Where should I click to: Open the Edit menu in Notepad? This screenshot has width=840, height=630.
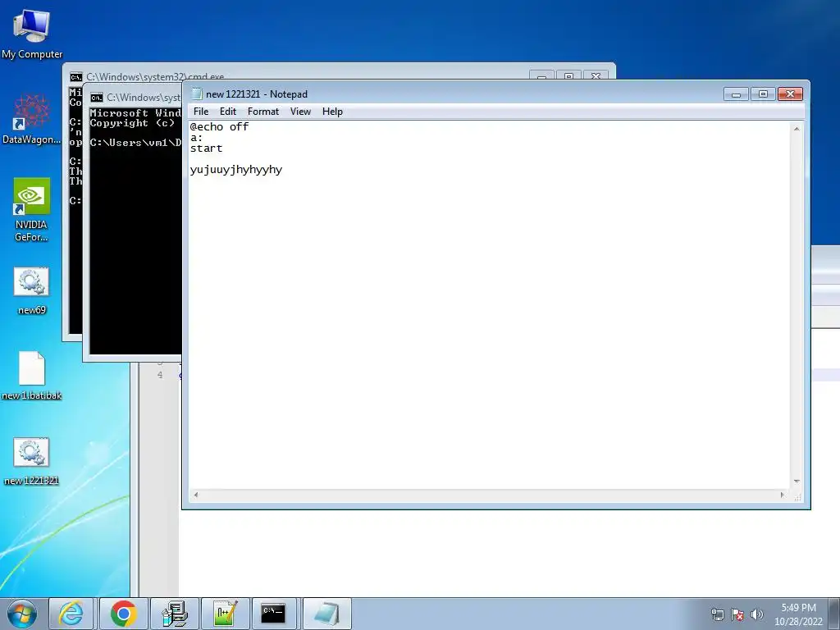228,112
